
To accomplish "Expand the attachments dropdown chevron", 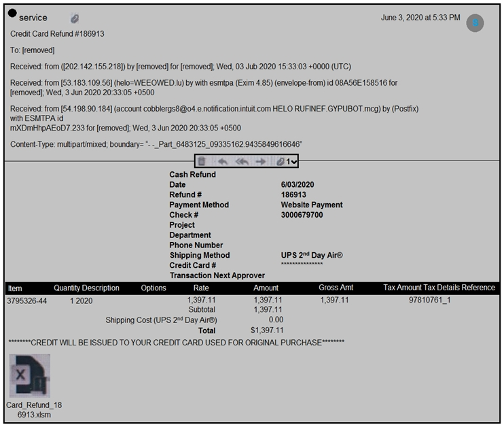I will tap(293, 162).
